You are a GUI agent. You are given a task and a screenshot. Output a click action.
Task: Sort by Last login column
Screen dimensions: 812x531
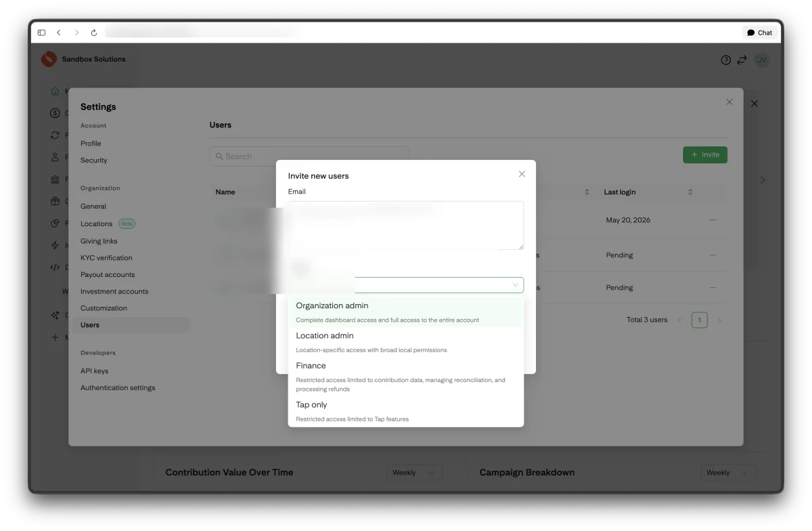(690, 192)
